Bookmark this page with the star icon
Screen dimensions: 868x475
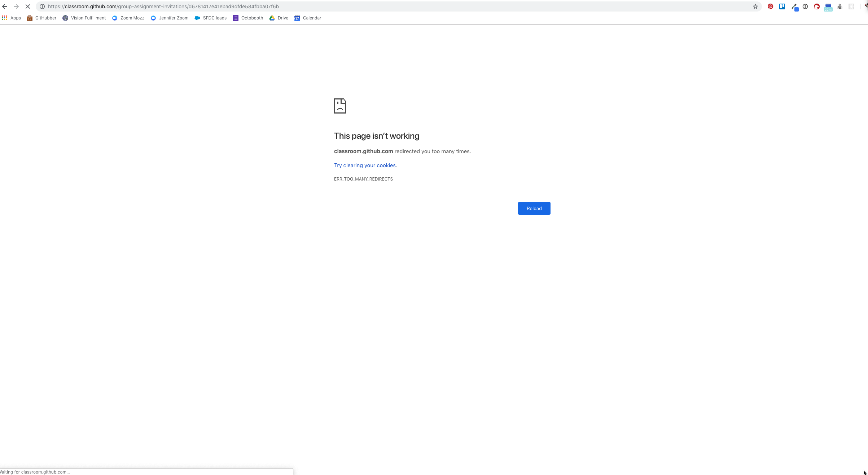click(755, 6)
